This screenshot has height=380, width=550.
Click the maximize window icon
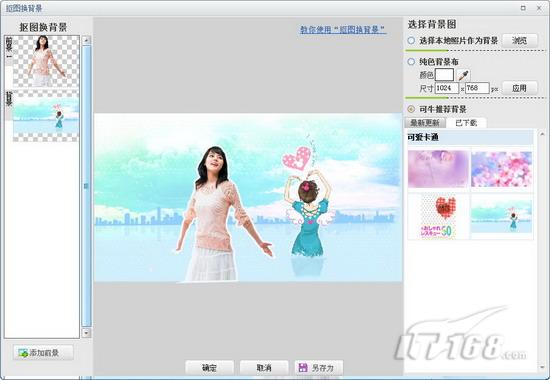pyautogui.click(x=523, y=8)
